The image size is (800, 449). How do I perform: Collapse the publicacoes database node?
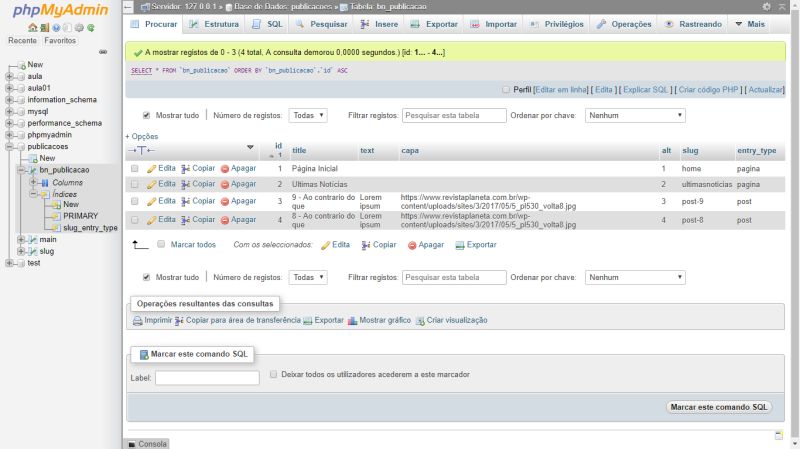(x=9, y=147)
